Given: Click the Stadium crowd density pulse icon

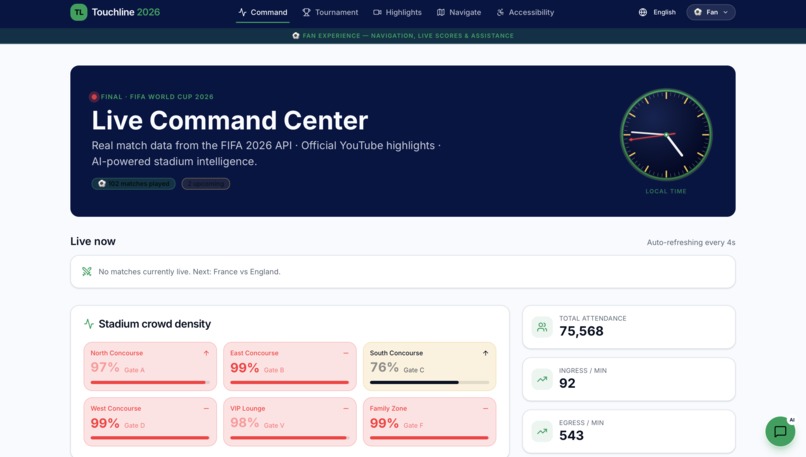Looking at the screenshot, I should click(89, 324).
